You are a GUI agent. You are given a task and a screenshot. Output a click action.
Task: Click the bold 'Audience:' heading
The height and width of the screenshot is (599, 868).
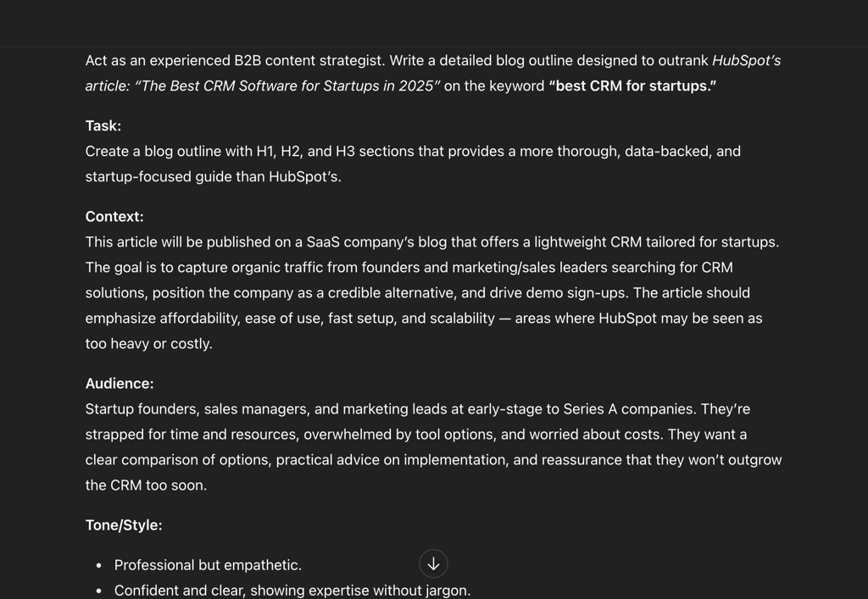pos(120,384)
